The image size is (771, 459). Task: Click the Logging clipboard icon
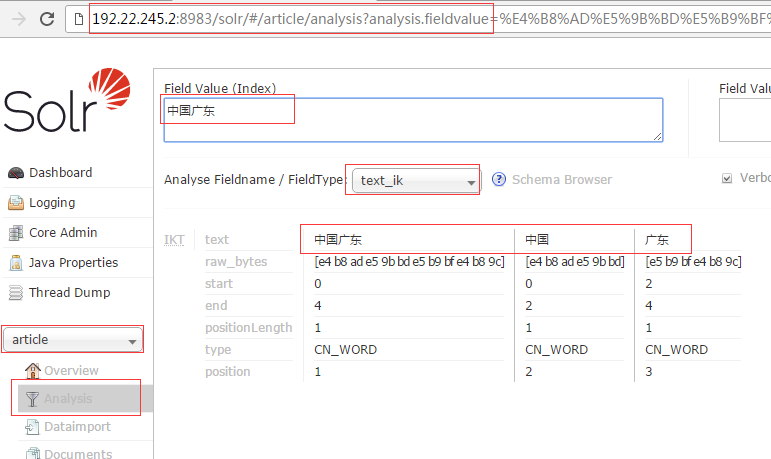pyautogui.click(x=16, y=203)
